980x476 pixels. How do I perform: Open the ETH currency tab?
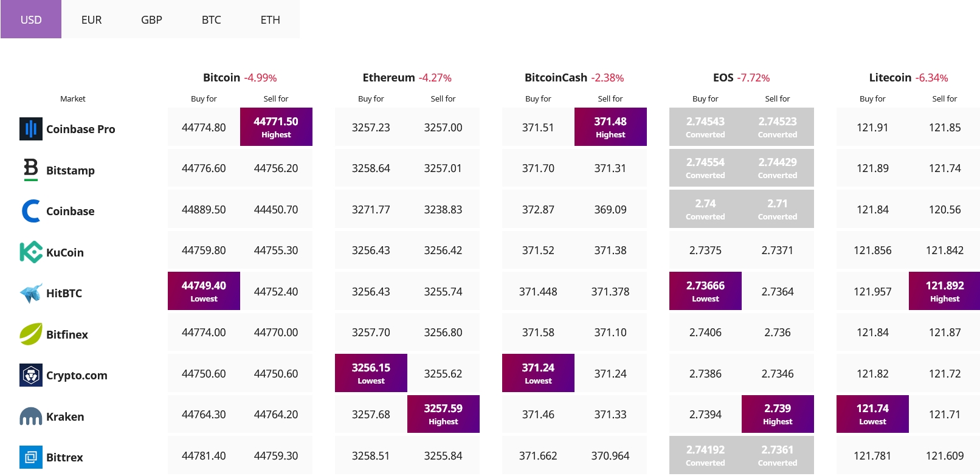point(270,19)
